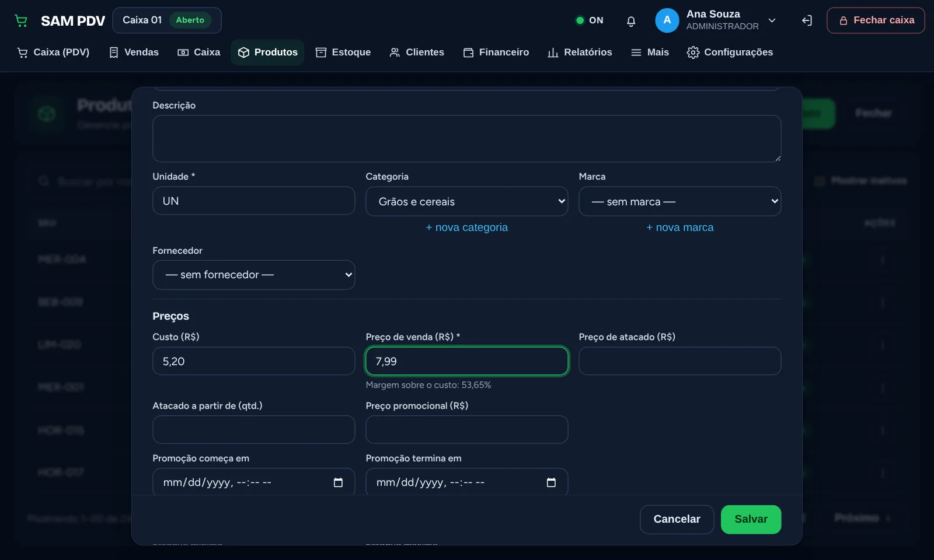Screen dimensions: 934x560
Task: Open Relatórios reports menu
Action: [580, 52]
